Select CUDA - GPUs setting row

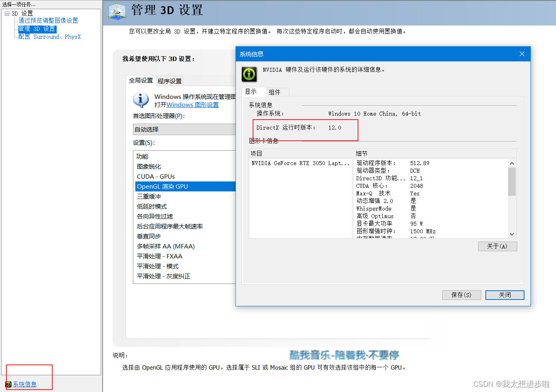[186, 177]
